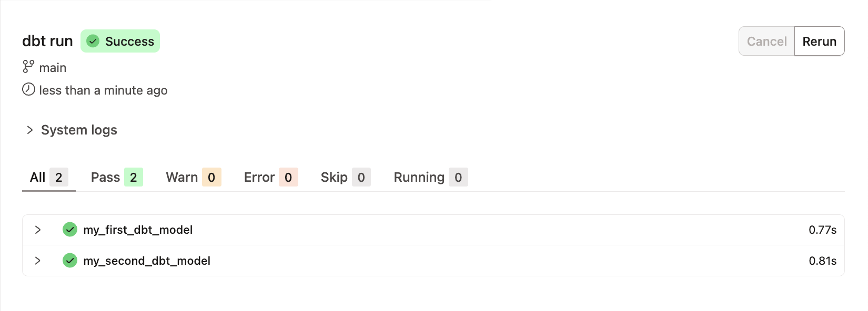The image size is (868, 311).
Task: Expand the my_second_dbt_model row chevron
Action: 37,261
